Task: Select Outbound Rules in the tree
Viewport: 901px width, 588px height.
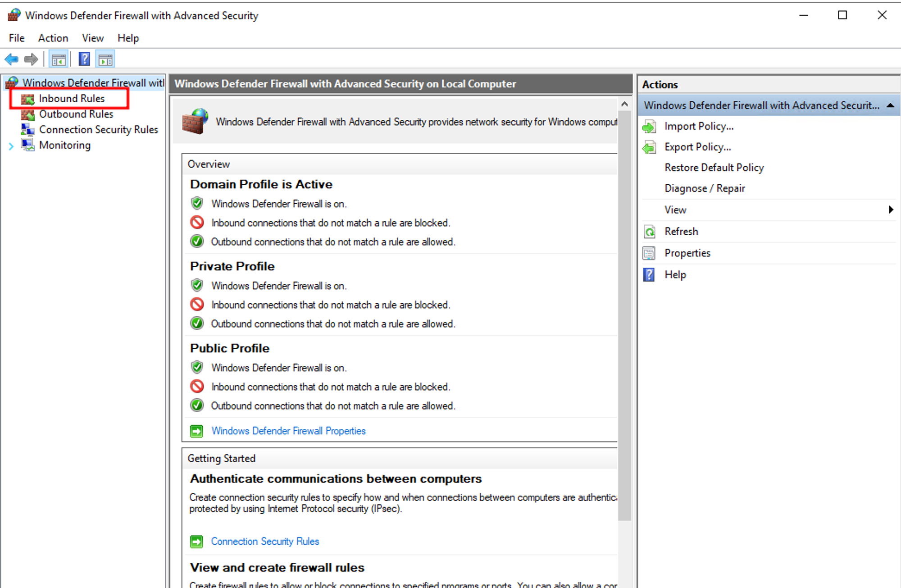Action: click(76, 114)
